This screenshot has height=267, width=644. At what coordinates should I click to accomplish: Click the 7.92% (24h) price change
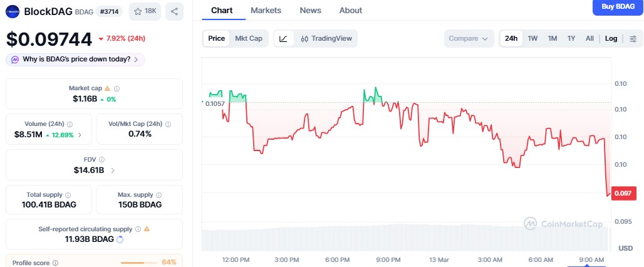[122, 39]
